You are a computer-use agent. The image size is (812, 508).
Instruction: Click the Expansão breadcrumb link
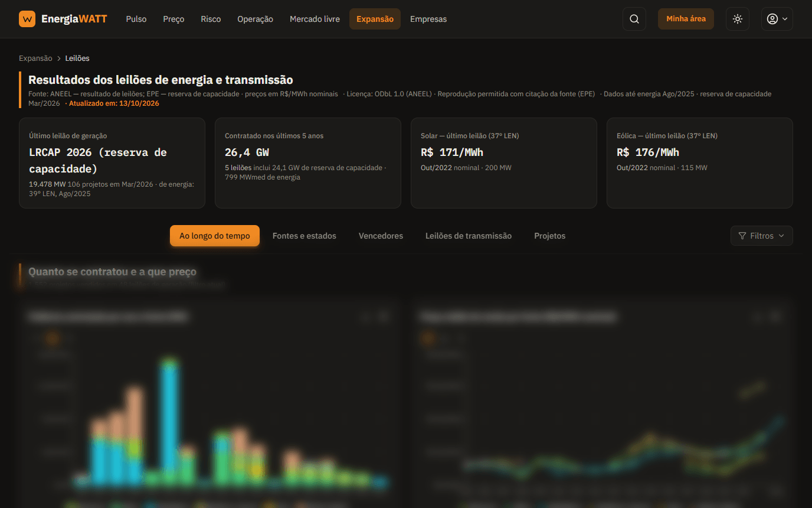click(35, 58)
